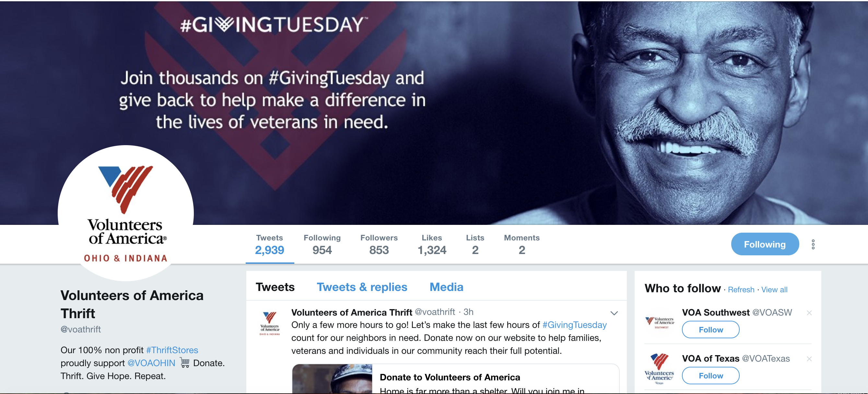Image resolution: width=868 pixels, height=394 pixels.
Task: Click the tweet author's small avatar
Action: coord(270,323)
